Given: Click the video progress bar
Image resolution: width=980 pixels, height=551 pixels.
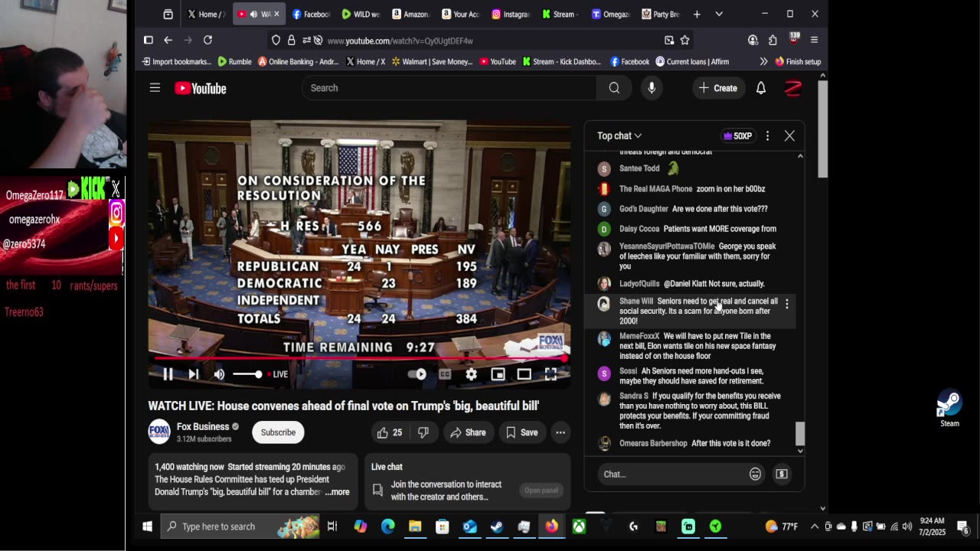Looking at the screenshot, I should point(360,358).
